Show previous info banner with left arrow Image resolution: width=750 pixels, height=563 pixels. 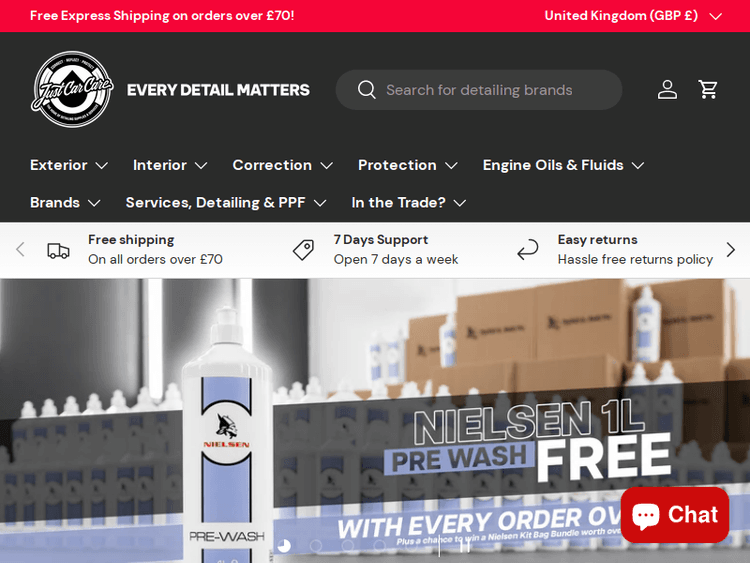coord(20,249)
